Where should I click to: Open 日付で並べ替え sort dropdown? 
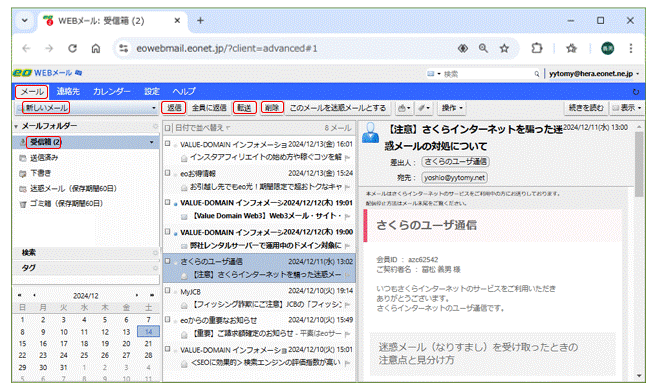tap(202, 128)
